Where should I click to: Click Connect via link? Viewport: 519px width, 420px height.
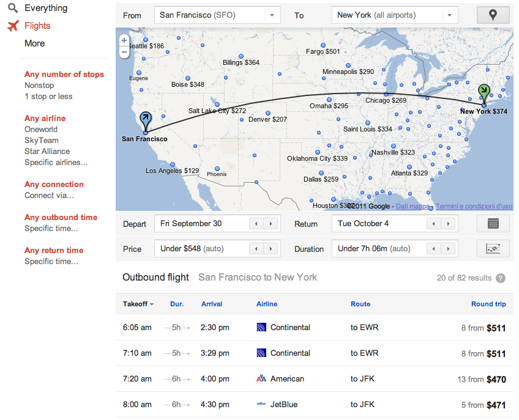tap(49, 196)
